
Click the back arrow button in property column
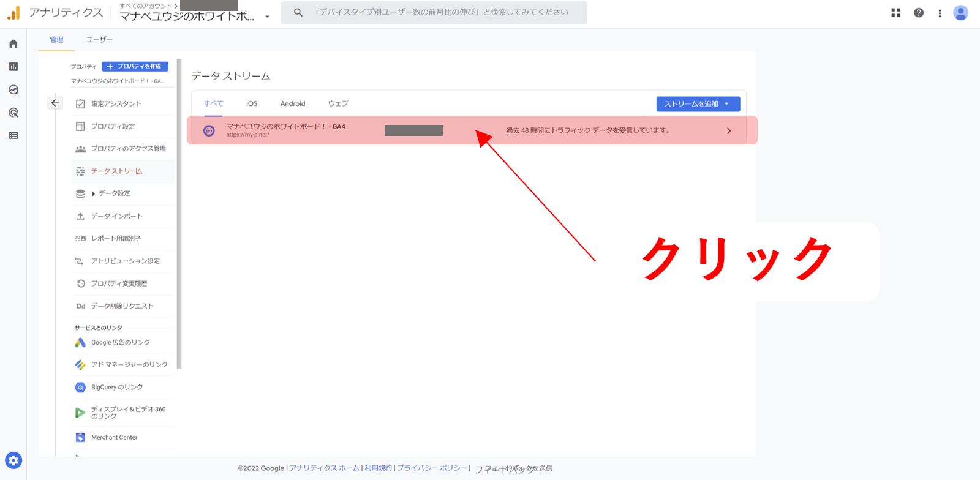(x=55, y=103)
